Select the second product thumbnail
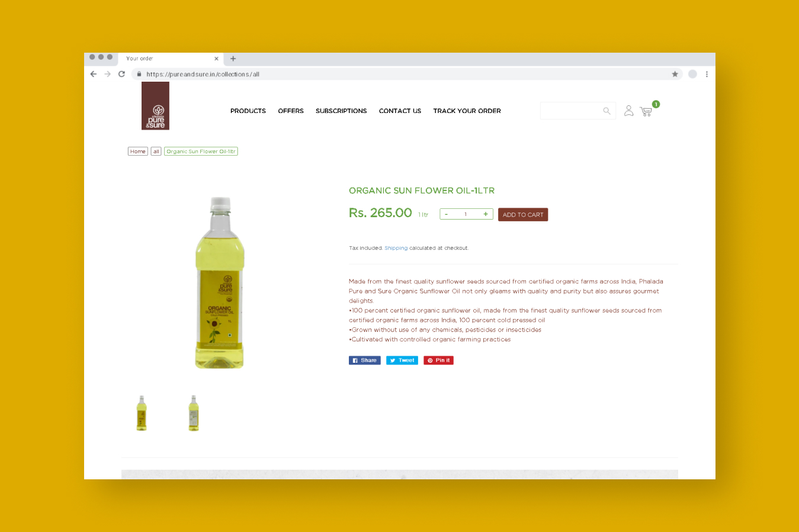 click(x=194, y=413)
